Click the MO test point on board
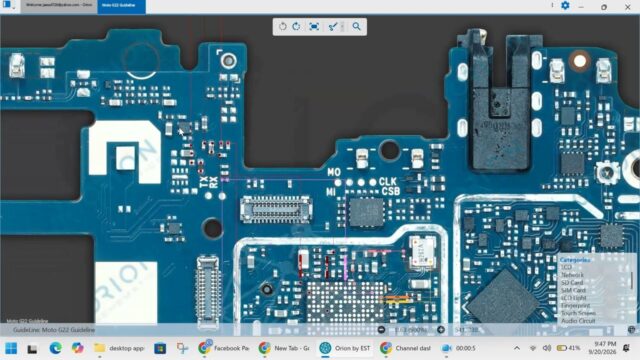 (338, 182)
